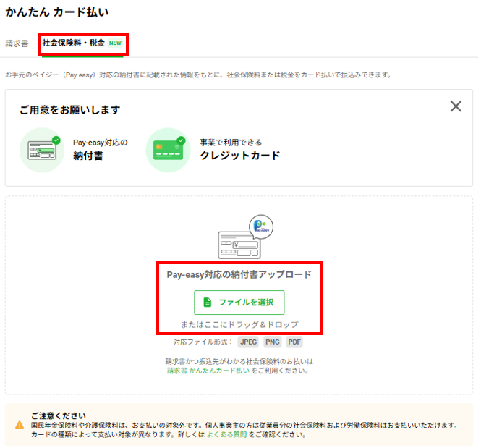Click the JPEG format badge
Viewport: 481px width, 448px height.
(x=248, y=342)
